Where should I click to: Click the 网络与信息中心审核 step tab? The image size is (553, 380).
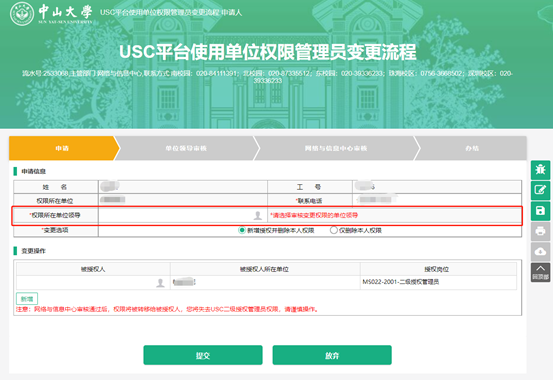click(x=336, y=148)
